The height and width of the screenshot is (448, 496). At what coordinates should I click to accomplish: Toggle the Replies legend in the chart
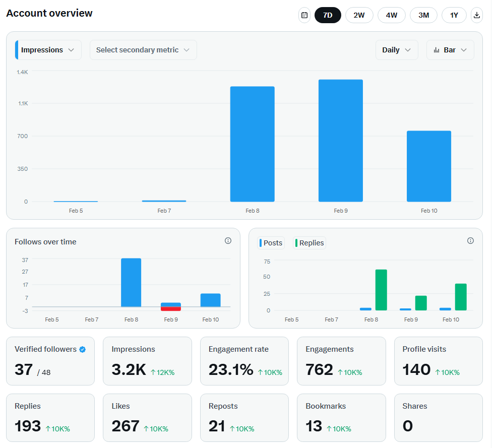tap(309, 243)
